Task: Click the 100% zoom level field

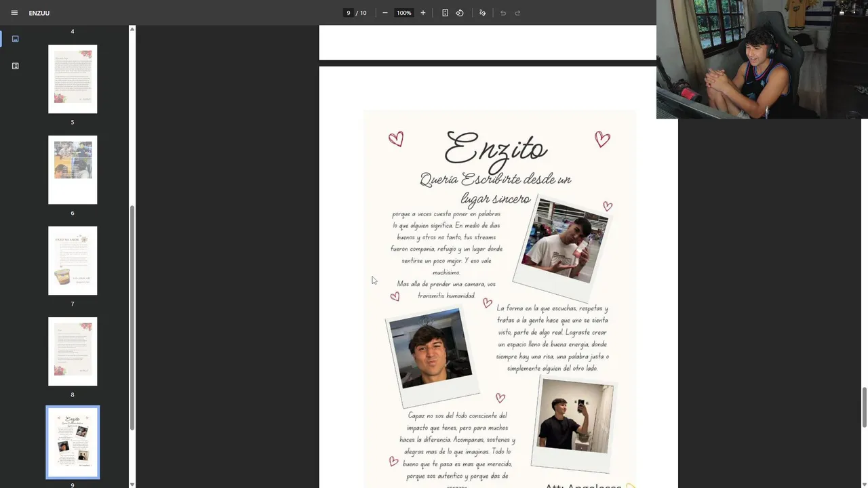Action: coord(404,13)
